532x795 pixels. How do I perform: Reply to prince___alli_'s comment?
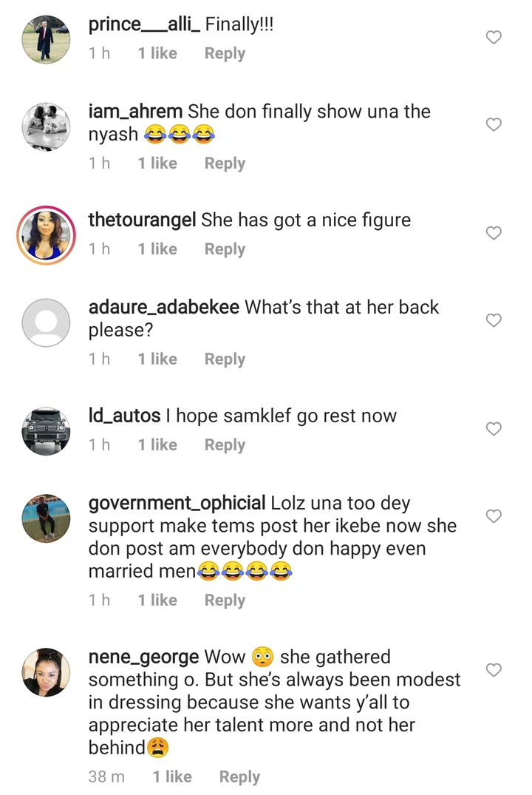[225, 54]
